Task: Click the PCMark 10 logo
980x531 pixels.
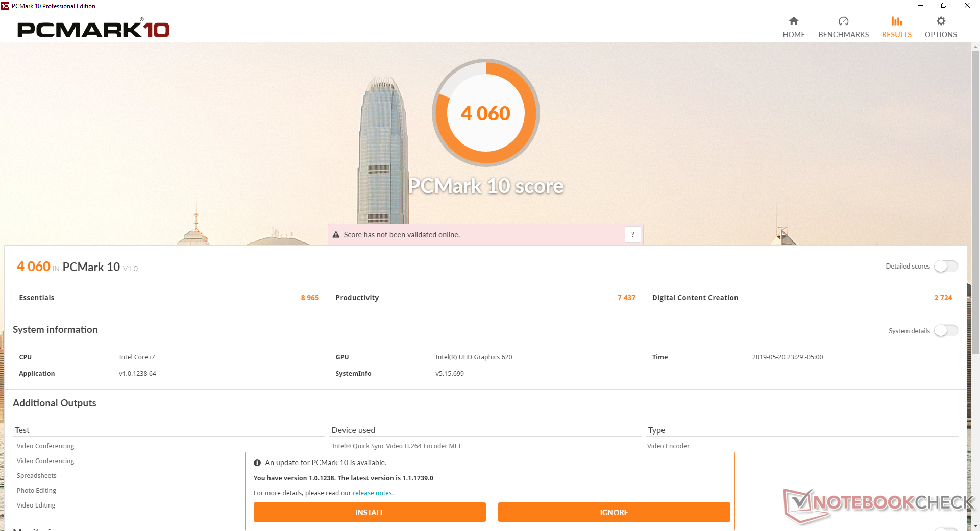Action: 93,29
